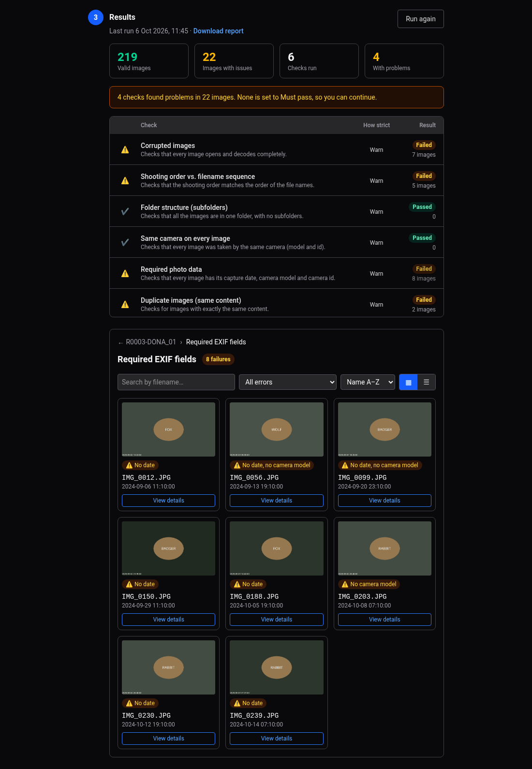532x769 pixels.
Task: Click warning icon for Corrupted images check
Action: (x=125, y=150)
